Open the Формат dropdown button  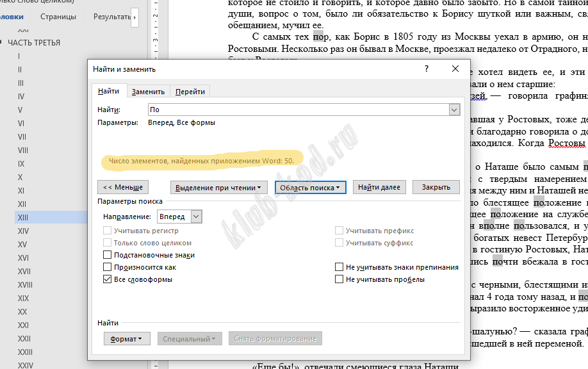pyautogui.click(x=126, y=338)
